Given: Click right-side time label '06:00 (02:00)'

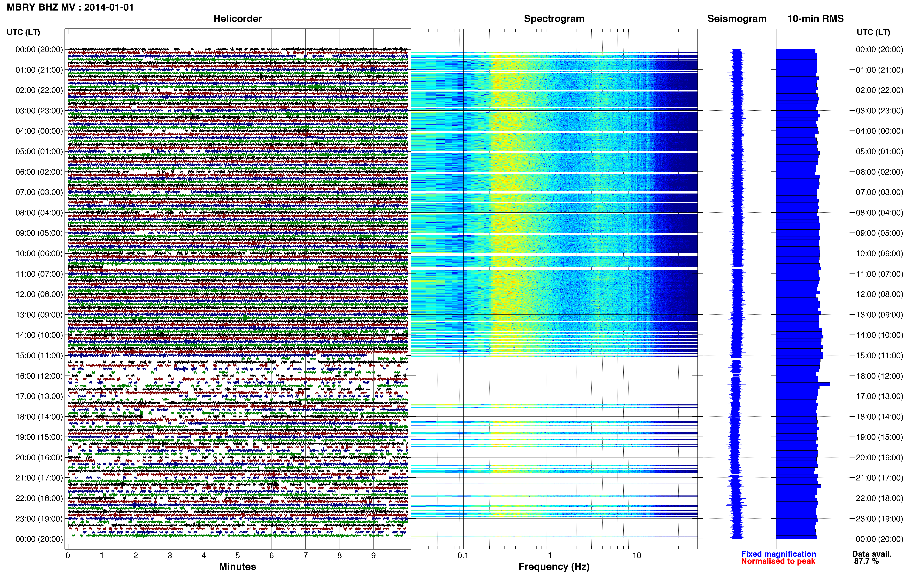Looking at the screenshot, I should [880, 172].
